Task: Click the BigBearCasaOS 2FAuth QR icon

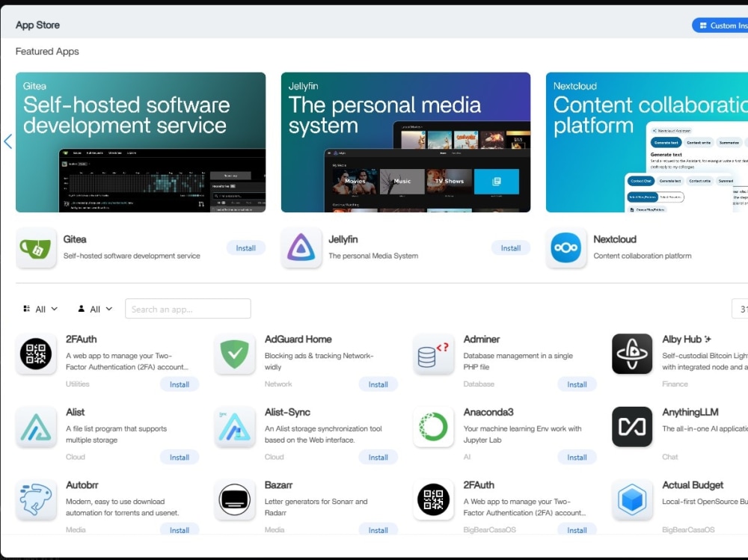Action: (x=433, y=500)
